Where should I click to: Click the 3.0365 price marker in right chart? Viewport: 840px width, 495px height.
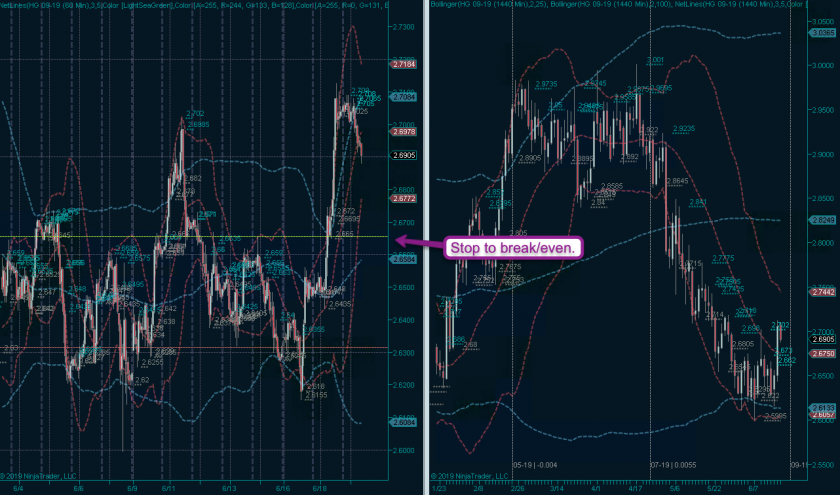823,33
